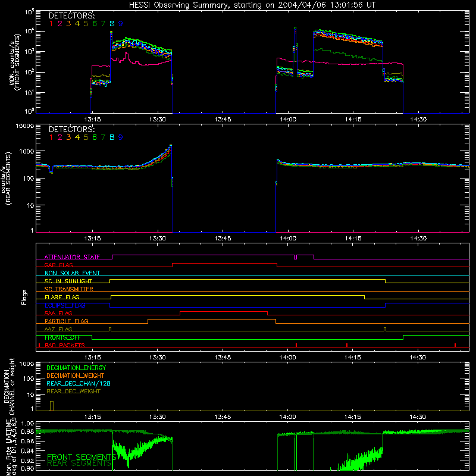Click detector 2 in front segments legend
Screen dimensions: 476x476
point(60,23)
